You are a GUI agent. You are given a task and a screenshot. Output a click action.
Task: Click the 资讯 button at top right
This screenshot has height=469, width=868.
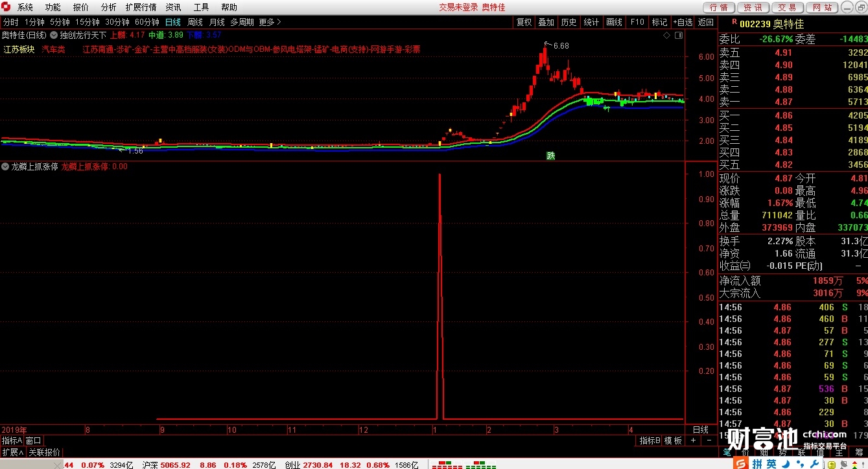[x=753, y=7]
